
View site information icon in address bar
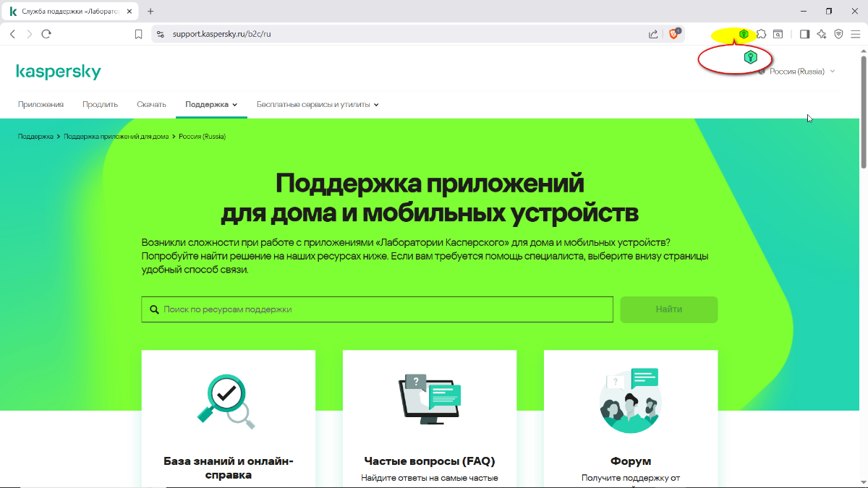click(161, 34)
